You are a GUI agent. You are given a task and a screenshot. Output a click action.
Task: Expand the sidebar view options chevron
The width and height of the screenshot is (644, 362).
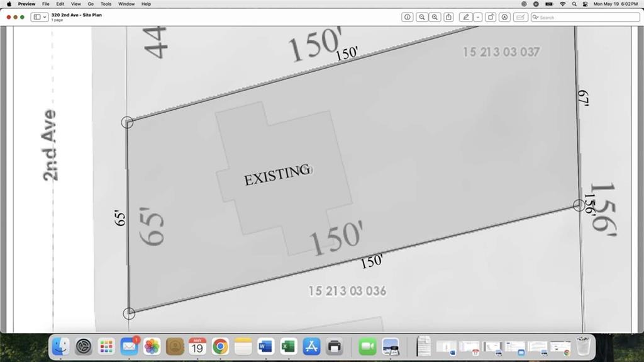[45, 17]
